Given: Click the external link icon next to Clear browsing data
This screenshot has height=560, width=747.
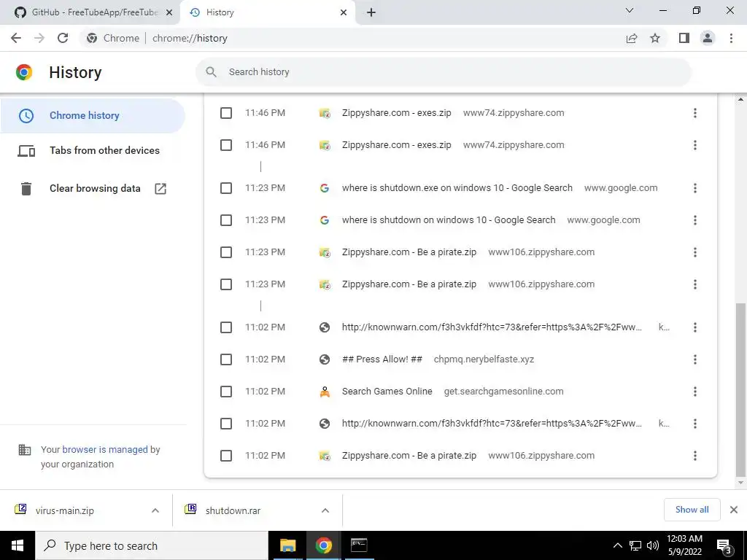Looking at the screenshot, I should (x=160, y=189).
